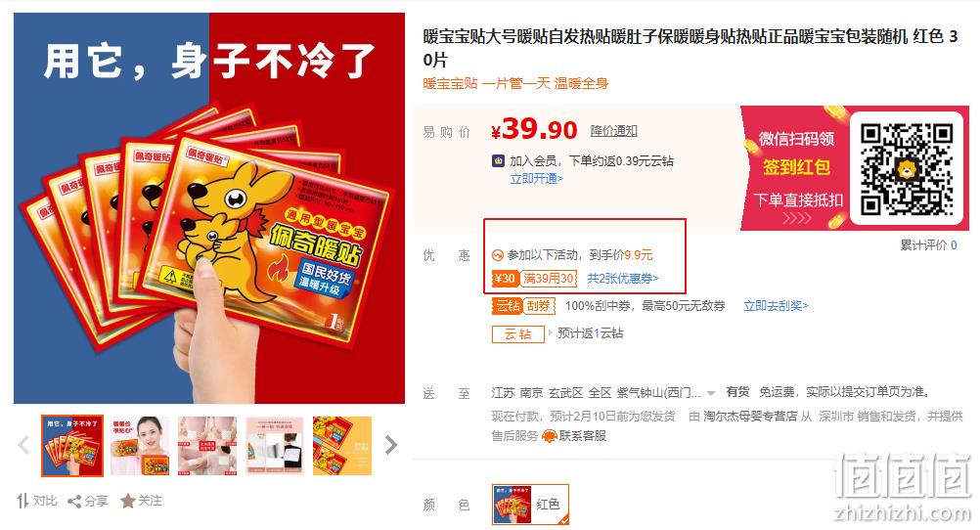
Task: Select the thumbnail with woman holding pack
Action: coord(140,446)
